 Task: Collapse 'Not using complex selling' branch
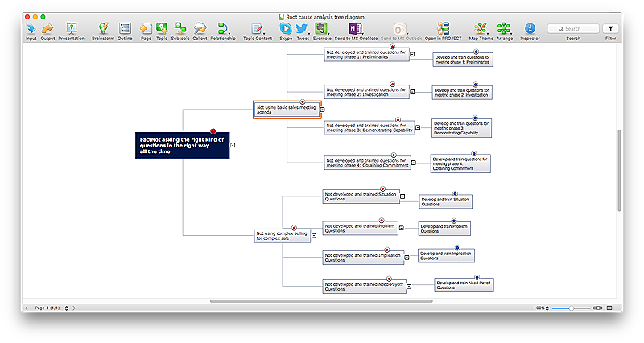tap(314, 236)
